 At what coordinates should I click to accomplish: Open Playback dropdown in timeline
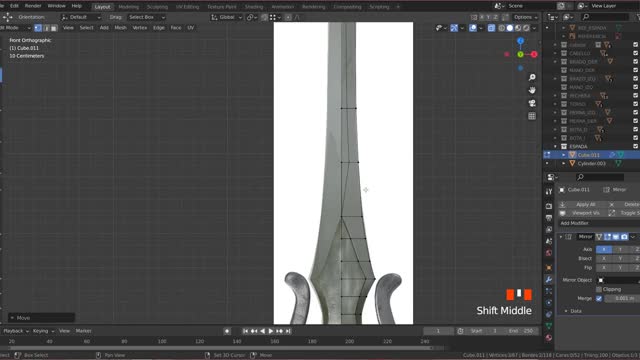[x=16, y=331]
